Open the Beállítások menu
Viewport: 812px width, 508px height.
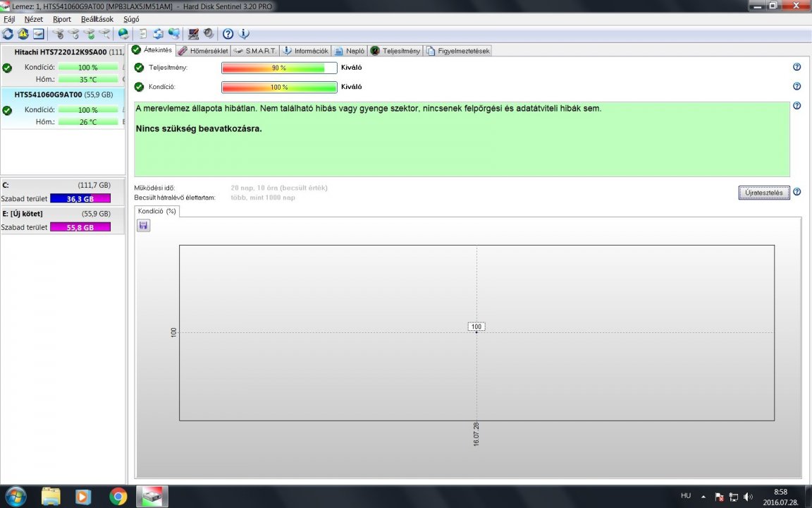click(97, 19)
